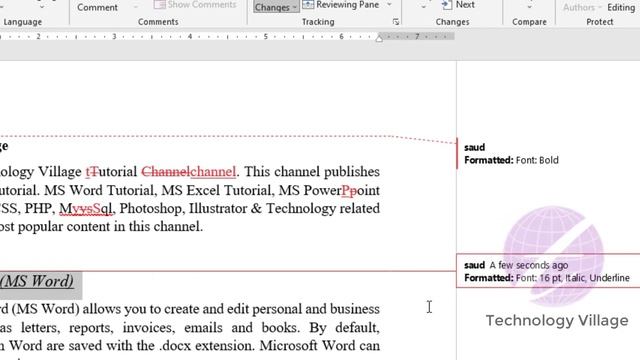Click the word 'MyysSql' with spelling underline
The width and height of the screenshot is (640, 360).
pyautogui.click(x=85, y=209)
